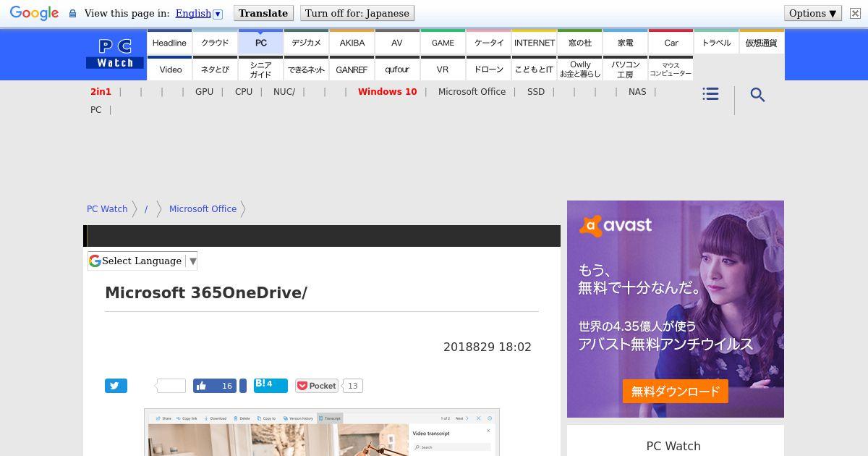Open the AKIBA navigation tab

[352, 43]
